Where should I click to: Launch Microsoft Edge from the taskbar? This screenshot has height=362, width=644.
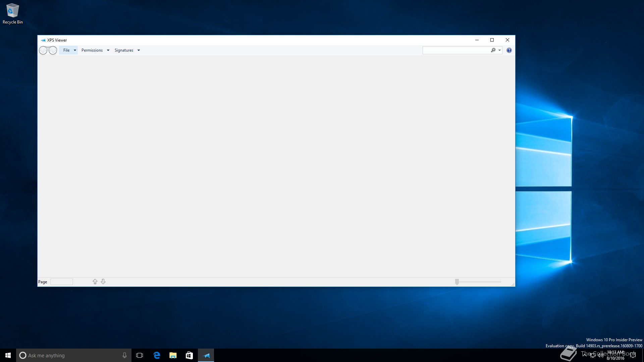pos(157,355)
